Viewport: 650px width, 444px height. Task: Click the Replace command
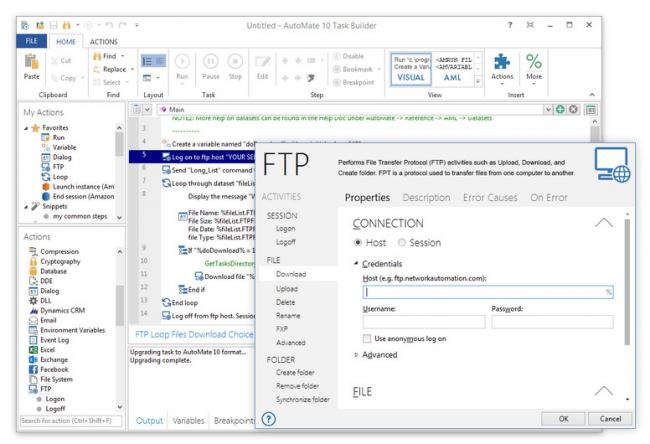110,69
